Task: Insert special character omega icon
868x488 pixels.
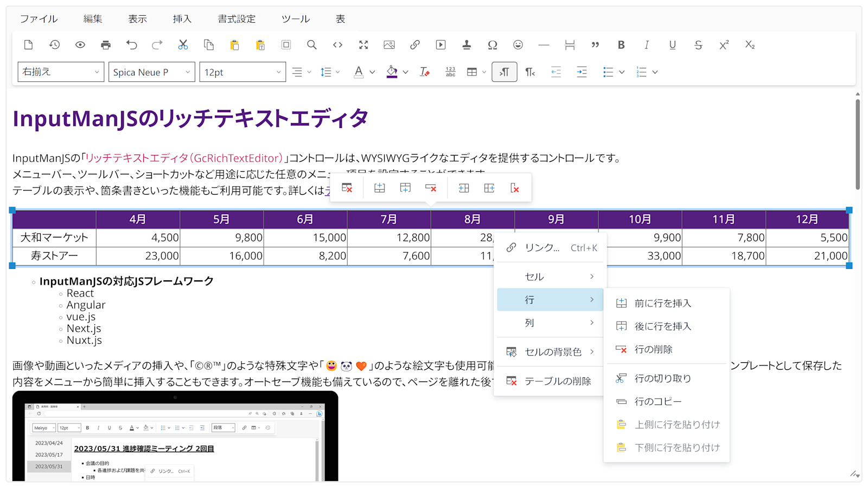Action: point(492,45)
